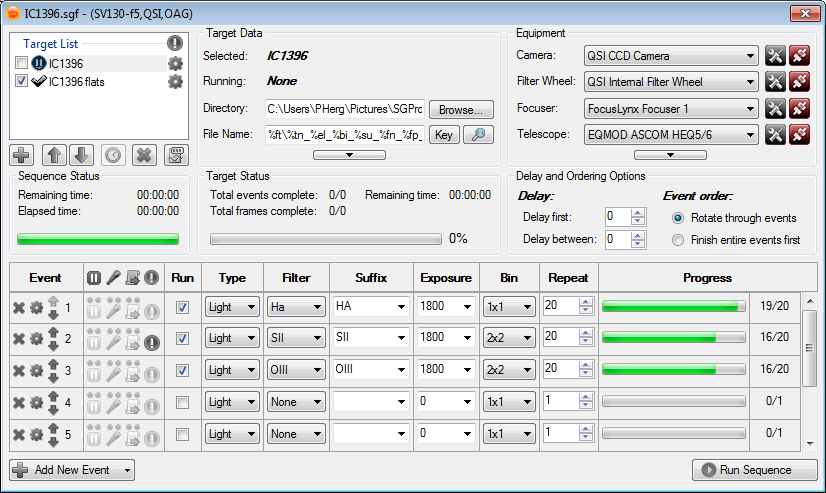
Task: Click Delay first stepper arrows
Action: 638,216
